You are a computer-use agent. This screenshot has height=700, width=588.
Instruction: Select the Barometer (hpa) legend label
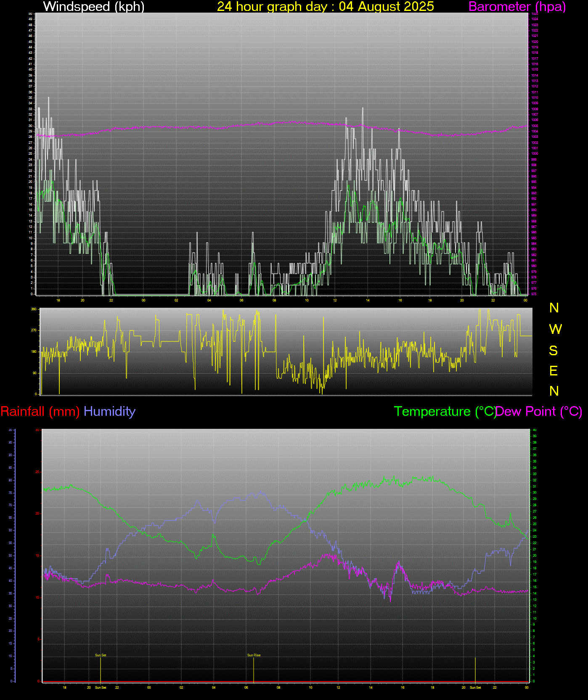tap(517, 7)
